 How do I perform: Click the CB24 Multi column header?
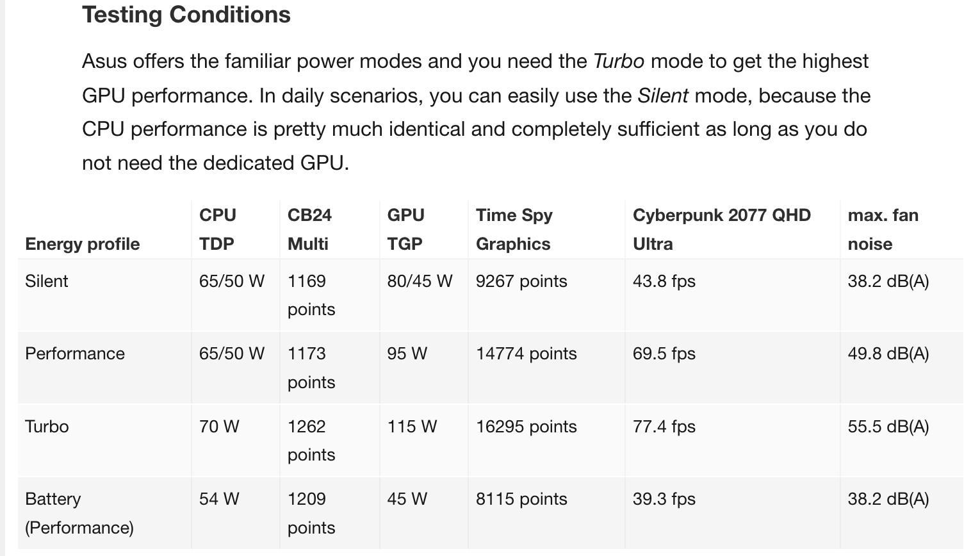[x=309, y=229]
